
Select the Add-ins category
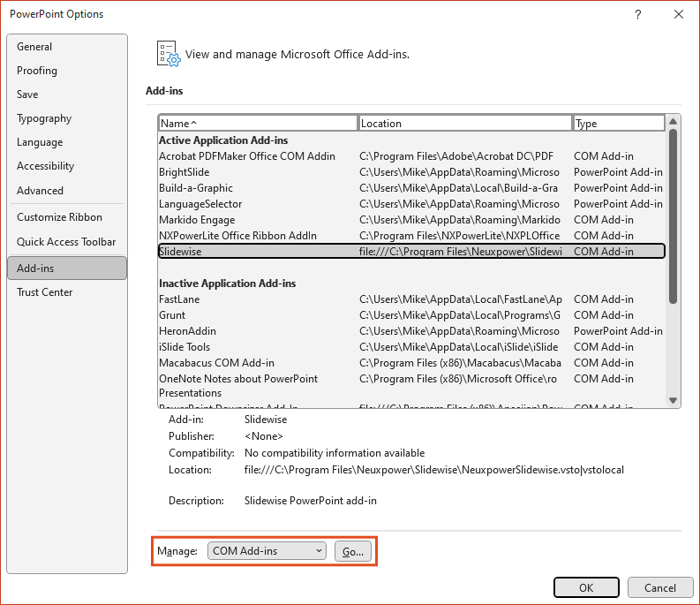pyautogui.click(x=67, y=268)
